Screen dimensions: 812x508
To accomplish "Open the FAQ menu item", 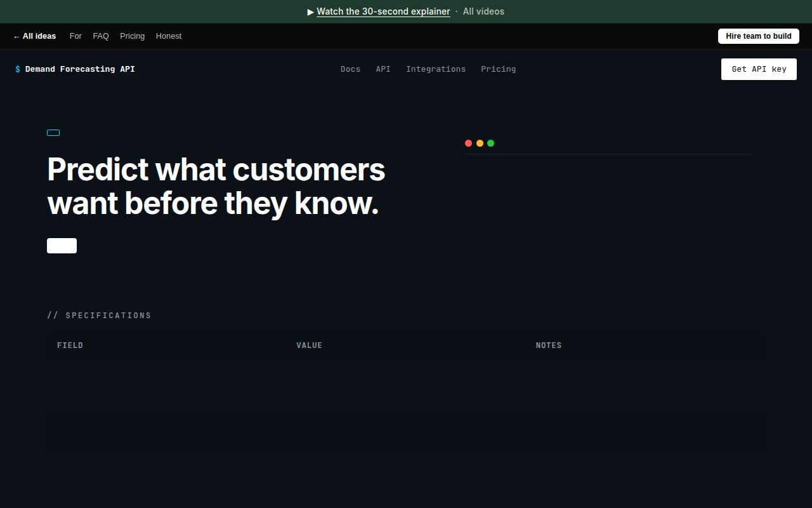I will coord(101,36).
